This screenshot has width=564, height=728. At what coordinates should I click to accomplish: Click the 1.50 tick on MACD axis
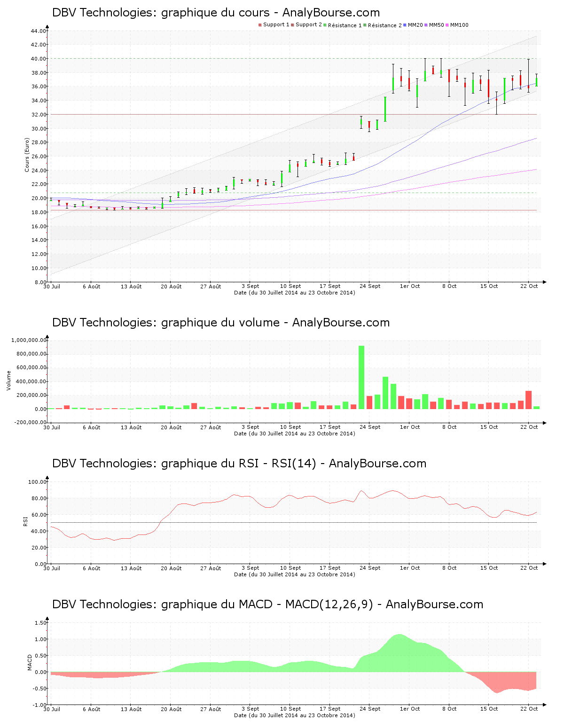pyautogui.click(x=41, y=623)
